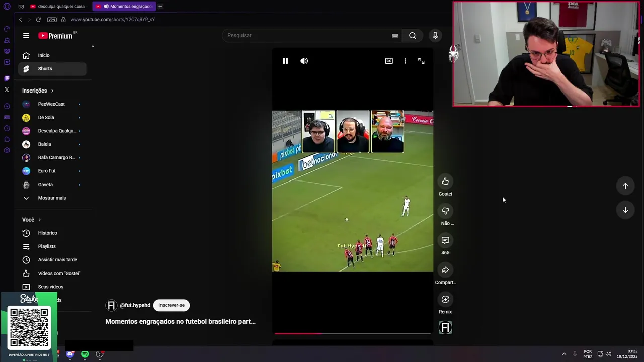
Task: Subscribe with the Inscrever-se button
Action: pos(172,305)
